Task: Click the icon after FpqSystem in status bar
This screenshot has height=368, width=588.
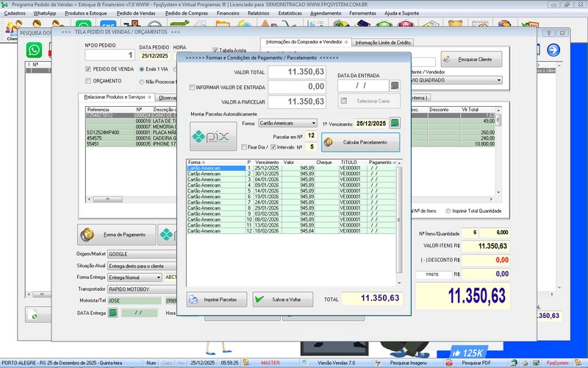Action: [x=578, y=363]
